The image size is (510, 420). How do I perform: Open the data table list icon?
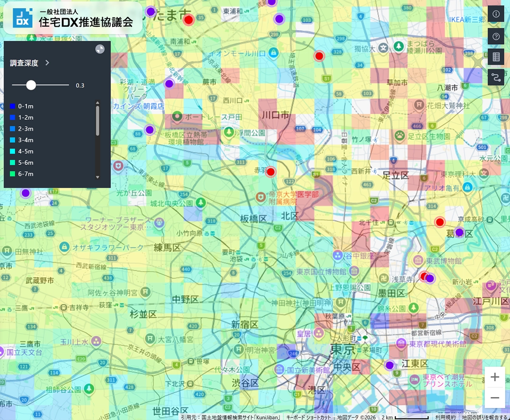point(496,57)
